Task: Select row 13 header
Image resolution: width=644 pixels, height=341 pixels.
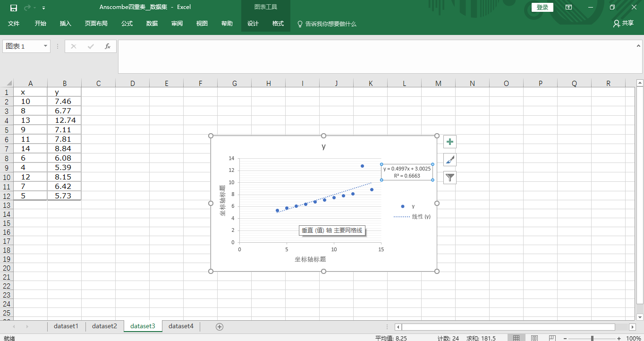Action: coord(7,205)
